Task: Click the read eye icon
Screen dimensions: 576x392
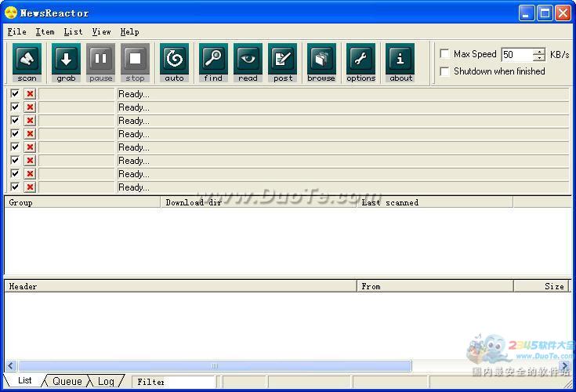Action: [248, 63]
